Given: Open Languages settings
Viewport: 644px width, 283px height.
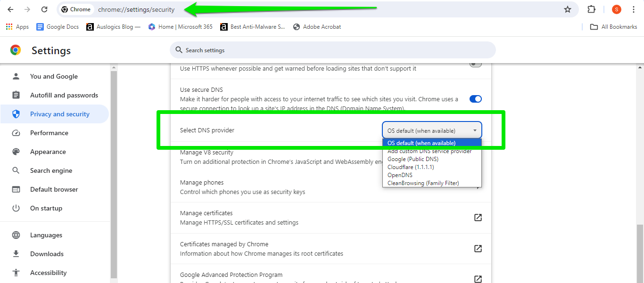Looking at the screenshot, I should 55,235.
